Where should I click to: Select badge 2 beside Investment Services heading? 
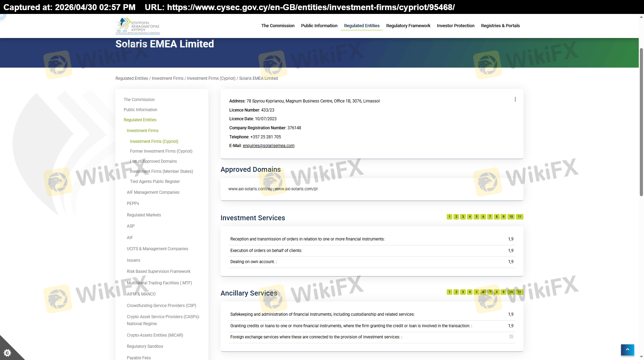click(456, 217)
